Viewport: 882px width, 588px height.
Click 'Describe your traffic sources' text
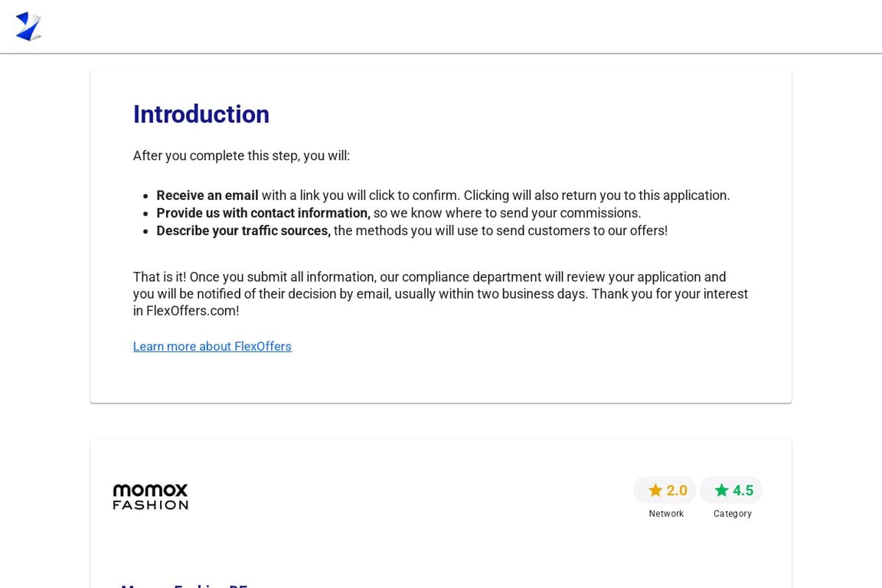[243, 230]
